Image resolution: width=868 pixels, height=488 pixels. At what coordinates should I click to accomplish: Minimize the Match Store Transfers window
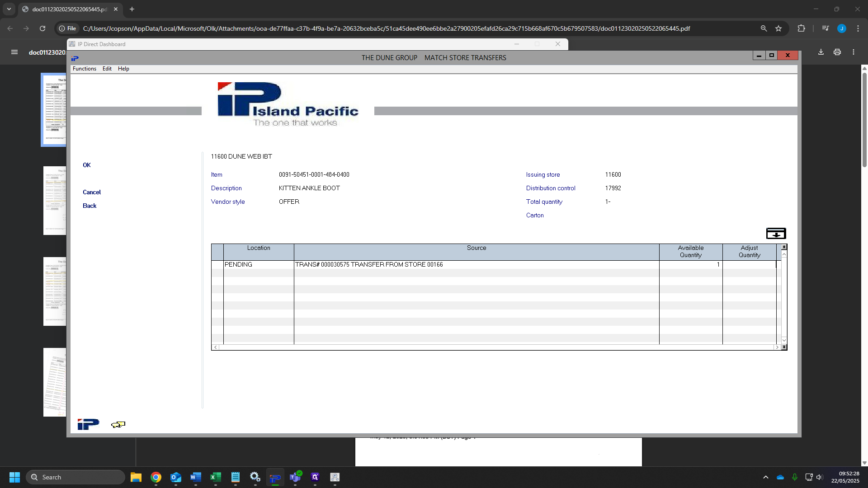point(759,55)
